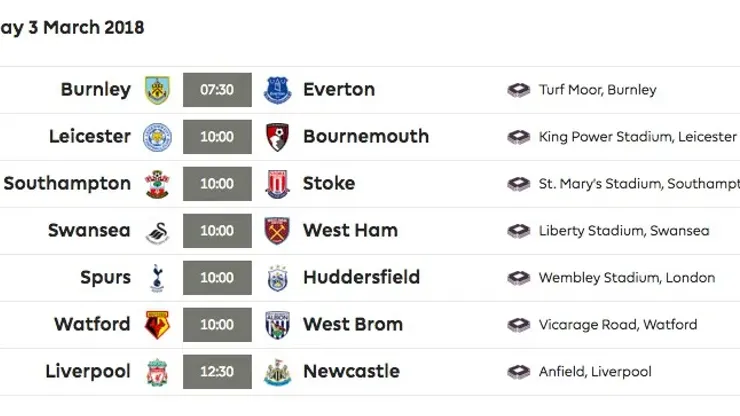Open the Burnley vs Everton 07:30 kickoff

(x=217, y=90)
